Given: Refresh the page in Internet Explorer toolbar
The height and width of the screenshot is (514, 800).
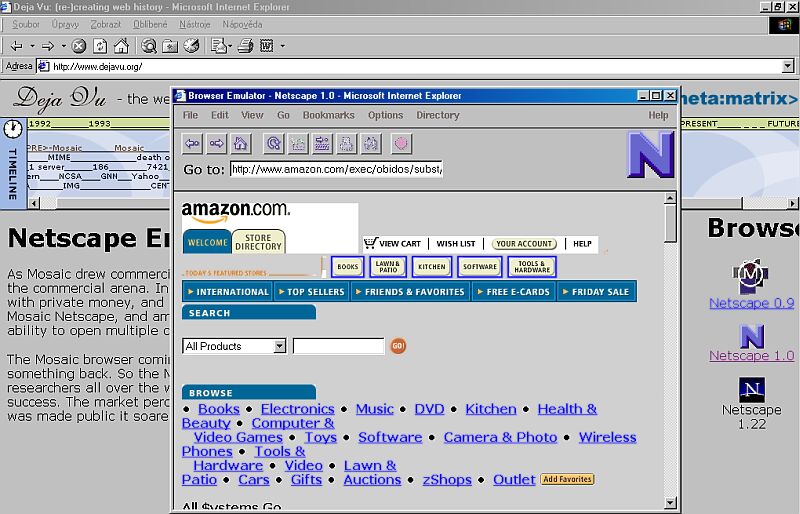Looking at the screenshot, I should coord(100,46).
